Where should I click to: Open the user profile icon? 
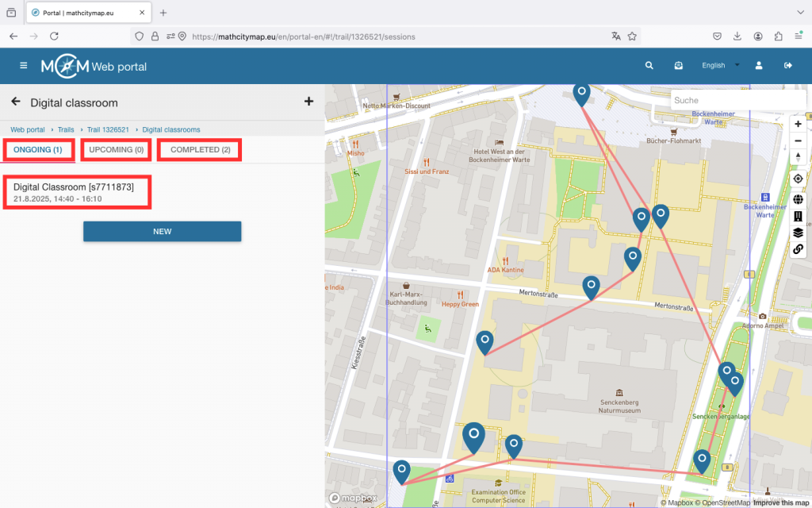point(759,66)
